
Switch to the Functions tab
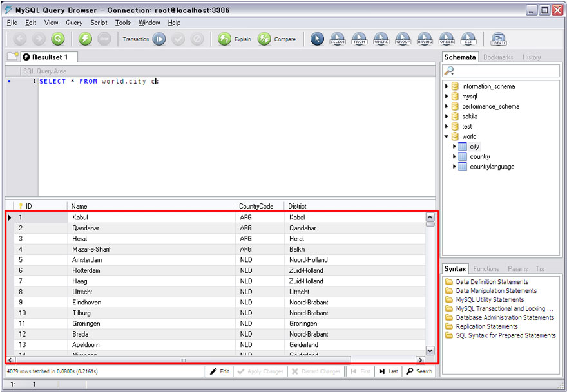(486, 269)
